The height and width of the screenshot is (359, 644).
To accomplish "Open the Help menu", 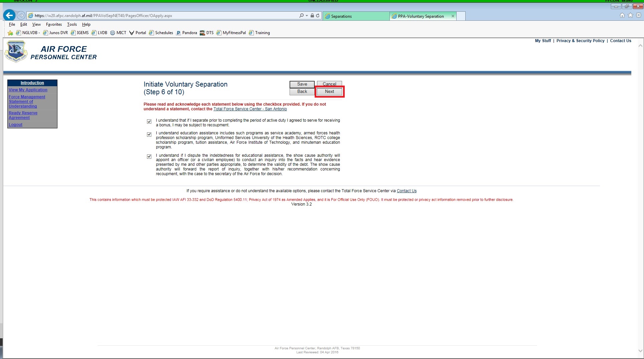I will pos(86,24).
